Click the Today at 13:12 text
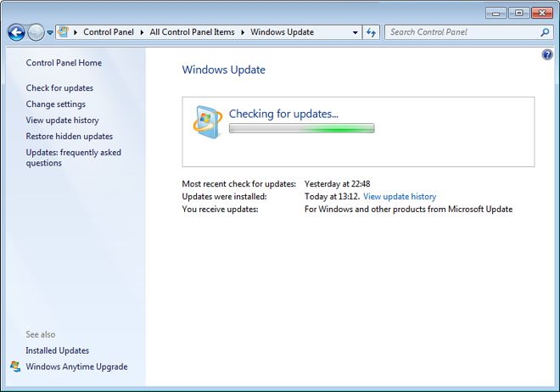The width and height of the screenshot is (560, 392). pos(332,196)
